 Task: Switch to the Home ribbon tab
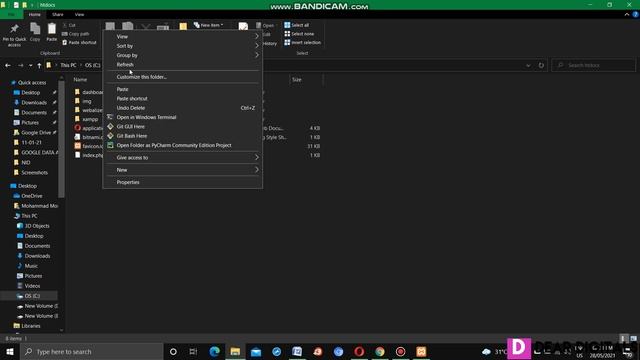(x=35, y=14)
